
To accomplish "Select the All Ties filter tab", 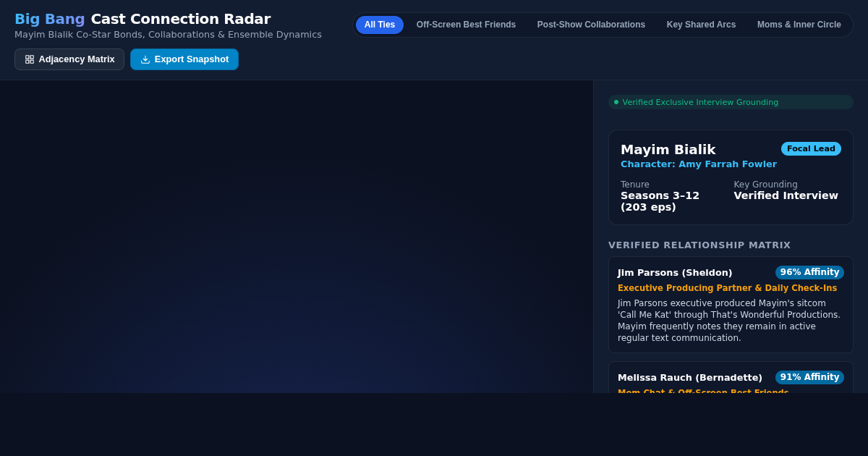I will (x=380, y=25).
